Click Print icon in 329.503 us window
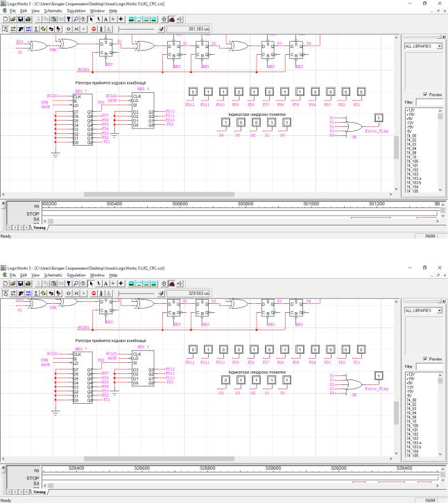This screenshot has width=448, height=503. pyautogui.click(x=28, y=284)
